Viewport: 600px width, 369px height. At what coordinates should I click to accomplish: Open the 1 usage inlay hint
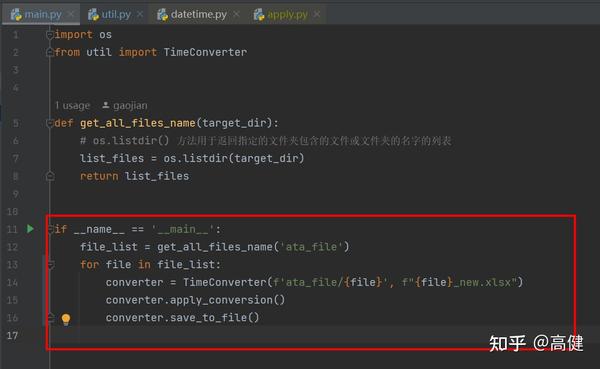tap(72, 105)
